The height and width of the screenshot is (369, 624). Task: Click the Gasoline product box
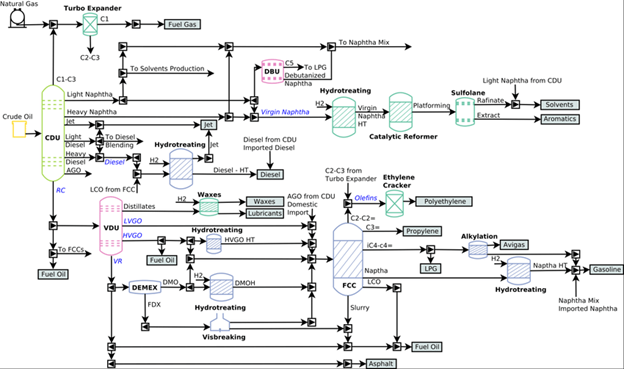coord(606,269)
